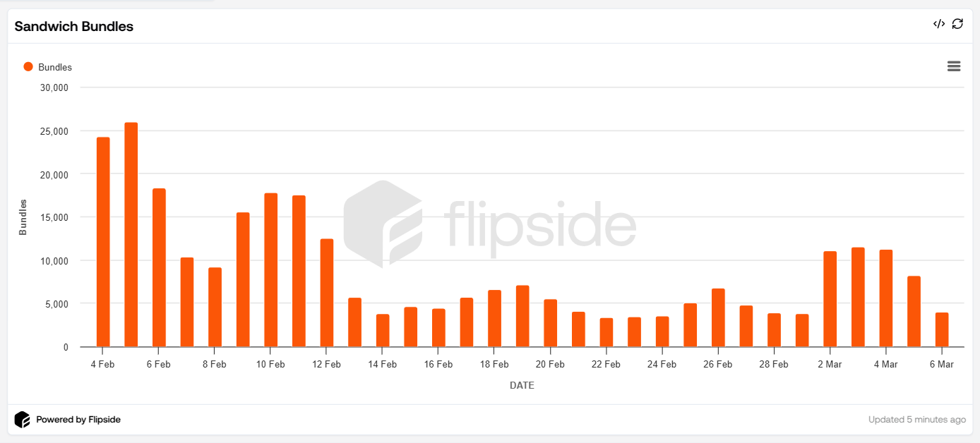Open the Powered by Flipside link
Image resolution: width=980 pixels, height=443 pixels.
(x=78, y=420)
